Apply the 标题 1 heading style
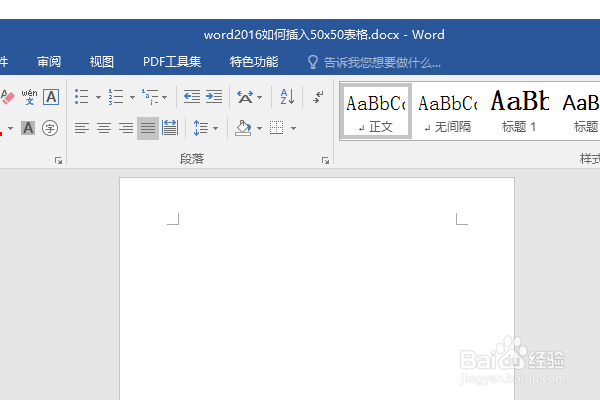This screenshot has height=400, width=600. tap(520, 111)
